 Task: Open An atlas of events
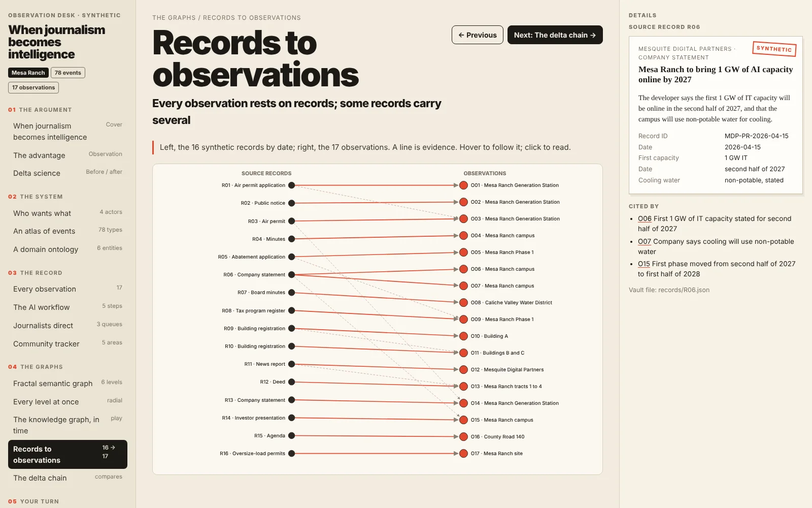click(67, 231)
